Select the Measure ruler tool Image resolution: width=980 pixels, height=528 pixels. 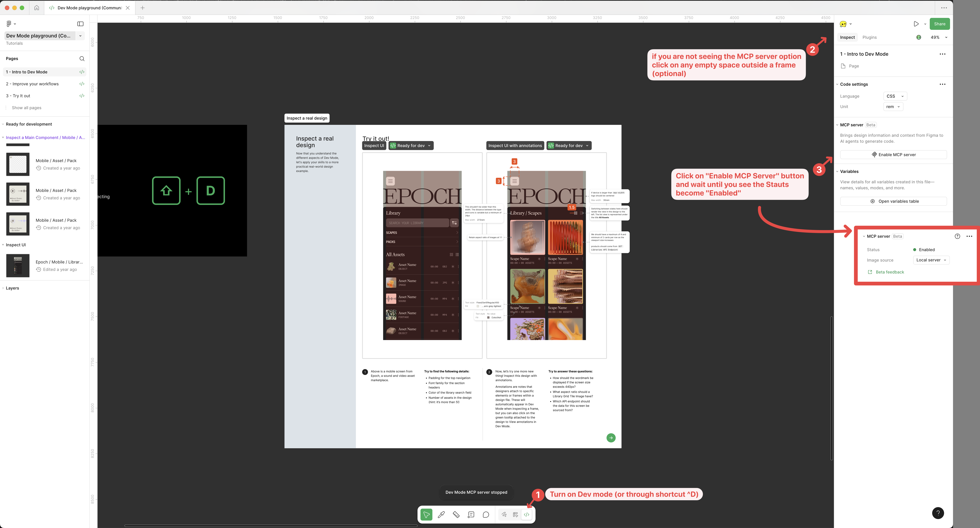456,515
